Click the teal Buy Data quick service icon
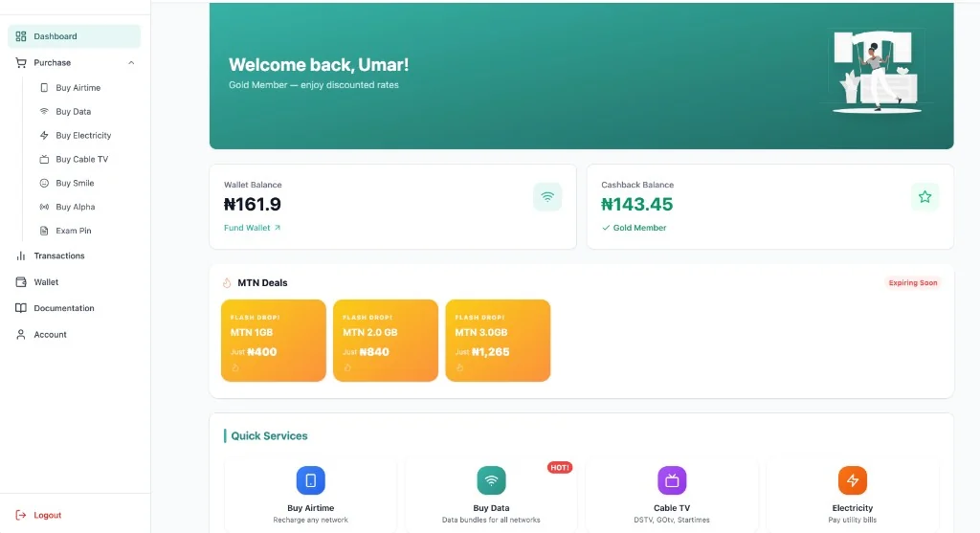Image resolution: width=980 pixels, height=533 pixels. point(491,480)
